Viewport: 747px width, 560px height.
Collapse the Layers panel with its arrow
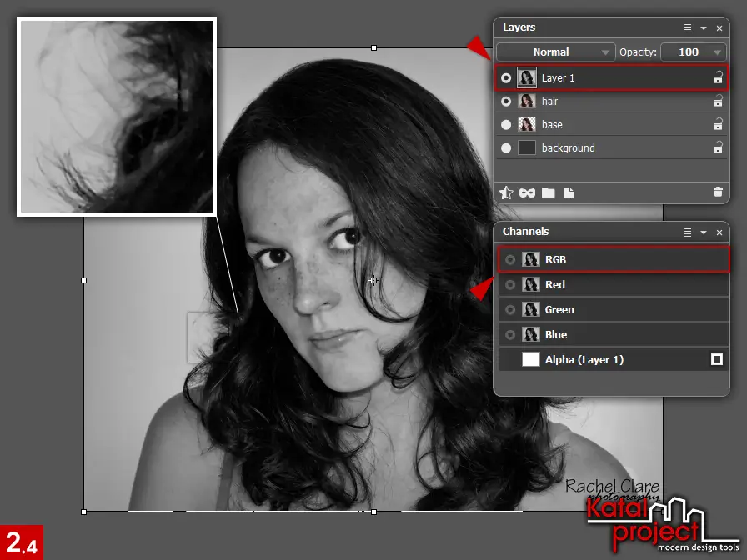(703, 27)
